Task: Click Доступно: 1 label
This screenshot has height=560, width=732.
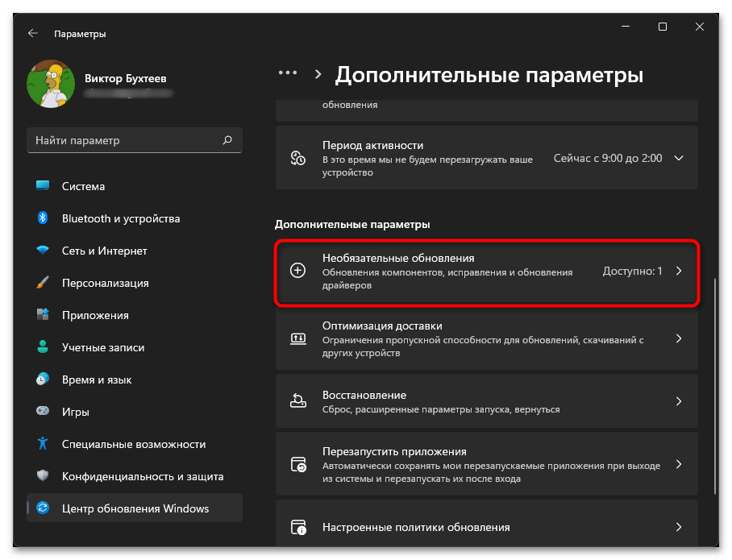Action: coord(633,271)
